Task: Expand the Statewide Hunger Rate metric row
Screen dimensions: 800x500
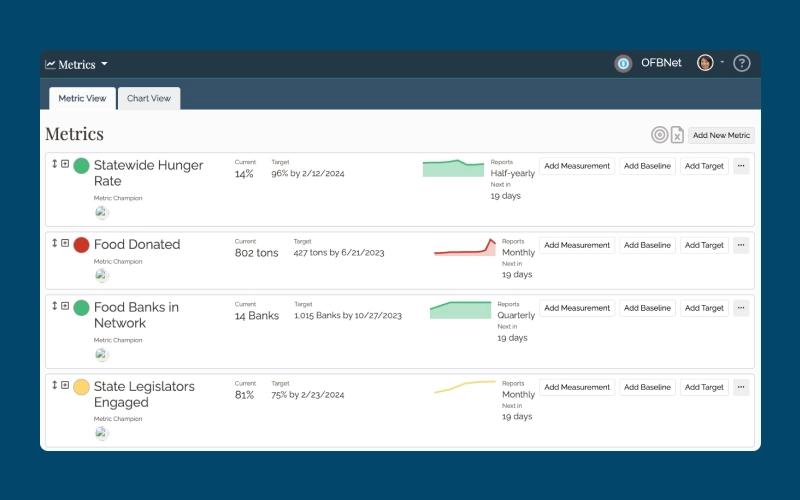Action: point(65,164)
